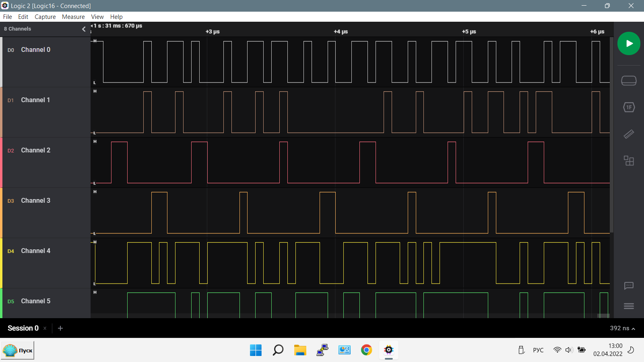
Task: Open Windows Start button in taskbar
Action: point(256,350)
